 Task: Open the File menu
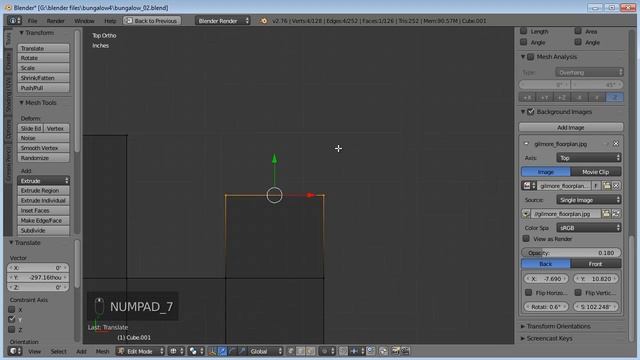pos(32,21)
